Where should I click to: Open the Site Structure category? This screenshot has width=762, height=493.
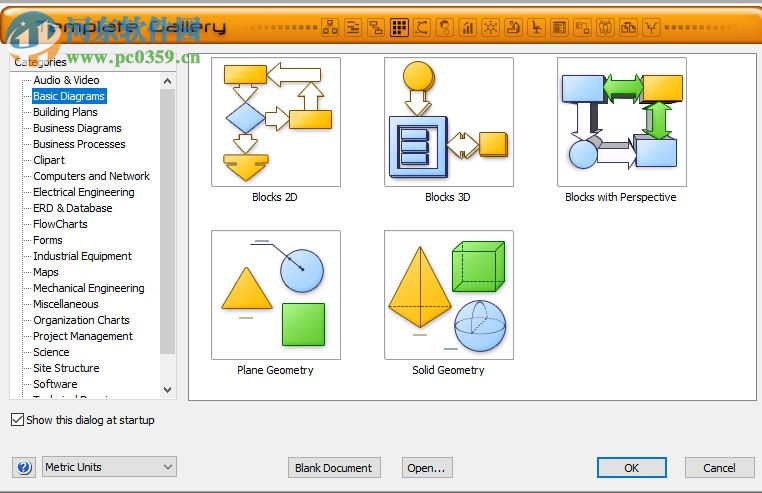66,368
